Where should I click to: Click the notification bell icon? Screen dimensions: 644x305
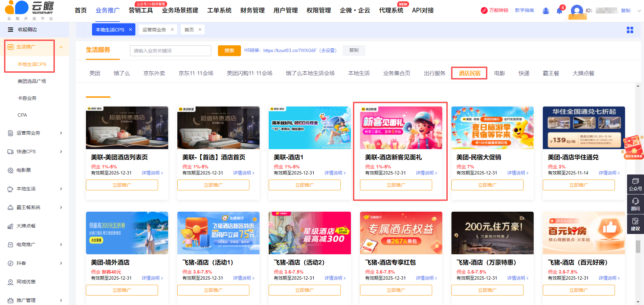click(x=559, y=11)
